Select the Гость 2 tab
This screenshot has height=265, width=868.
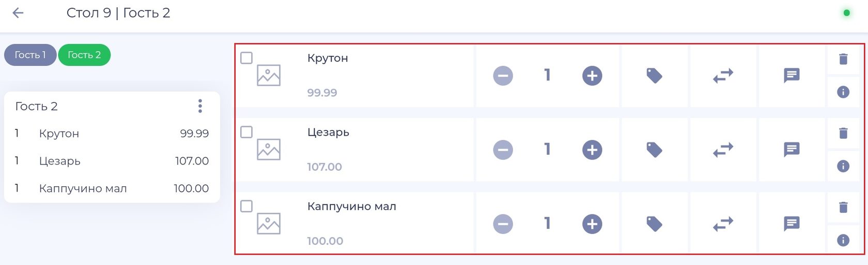pyautogui.click(x=84, y=55)
